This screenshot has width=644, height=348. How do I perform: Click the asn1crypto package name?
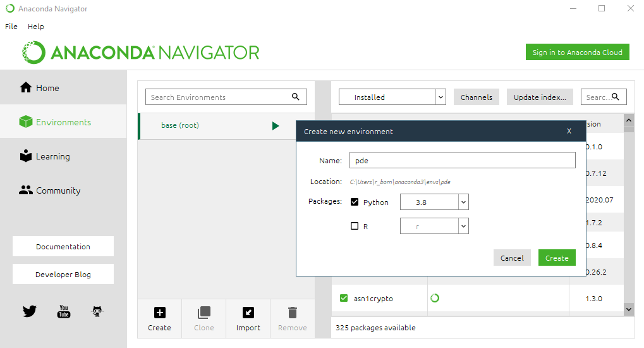374,299
